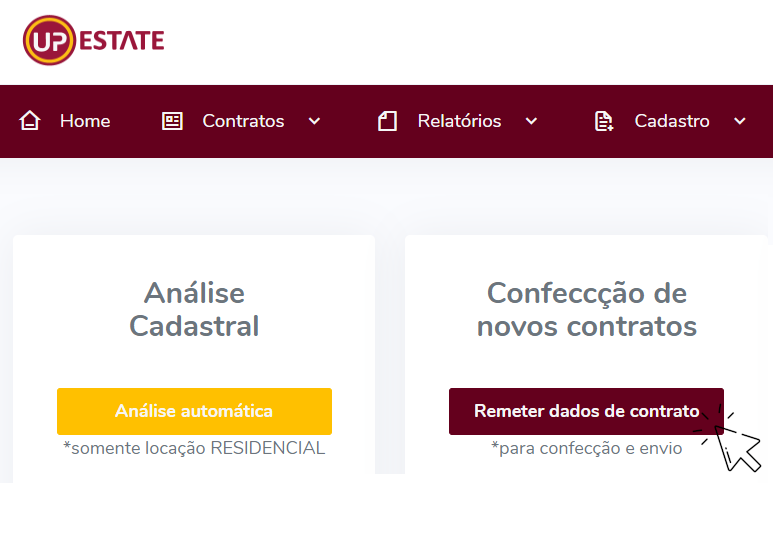Expand the Cadastro dropdown chevron
This screenshot has height=534, width=773.
coord(740,121)
